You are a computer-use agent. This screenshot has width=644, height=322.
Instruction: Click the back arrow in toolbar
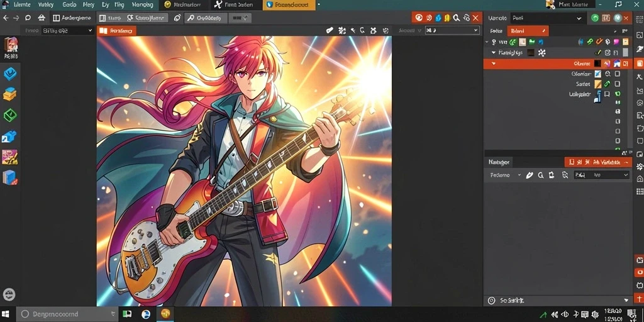(6, 18)
